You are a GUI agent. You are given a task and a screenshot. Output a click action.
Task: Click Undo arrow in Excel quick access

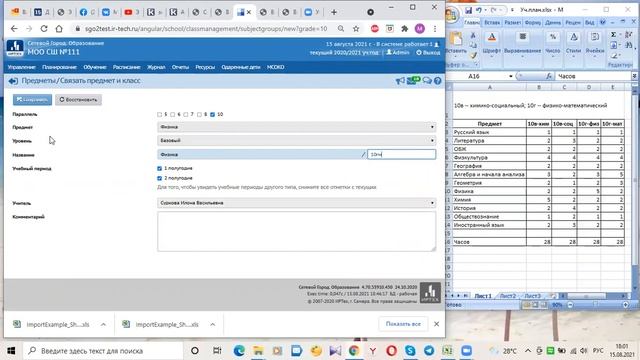[479, 10]
